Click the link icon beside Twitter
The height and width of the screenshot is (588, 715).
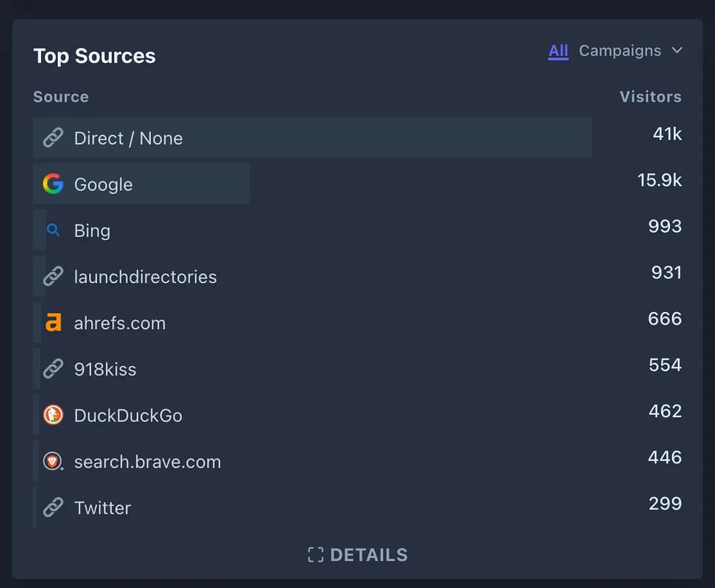53,507
